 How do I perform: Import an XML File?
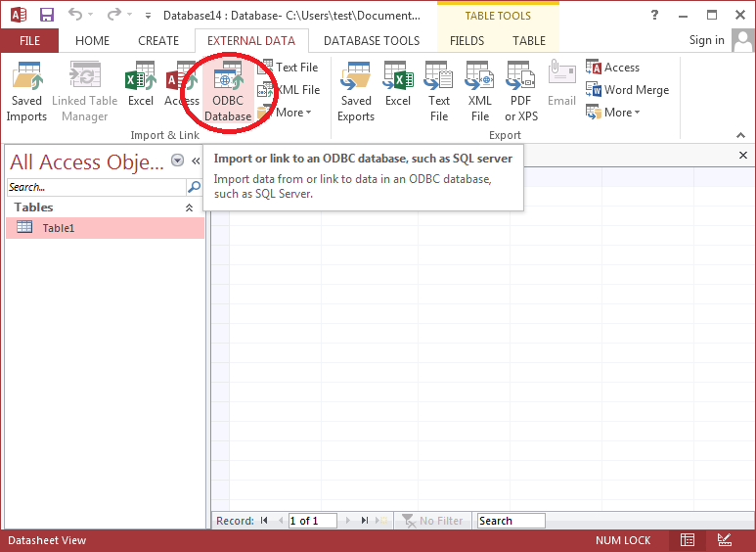pyautogui.click(x=289, y=90)
